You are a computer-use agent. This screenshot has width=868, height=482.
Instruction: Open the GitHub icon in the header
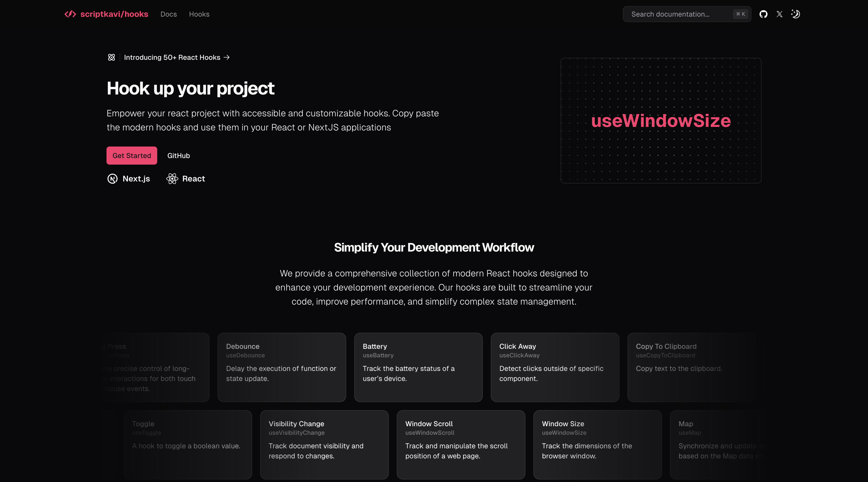pyautogui.click(x=763, y=14)
